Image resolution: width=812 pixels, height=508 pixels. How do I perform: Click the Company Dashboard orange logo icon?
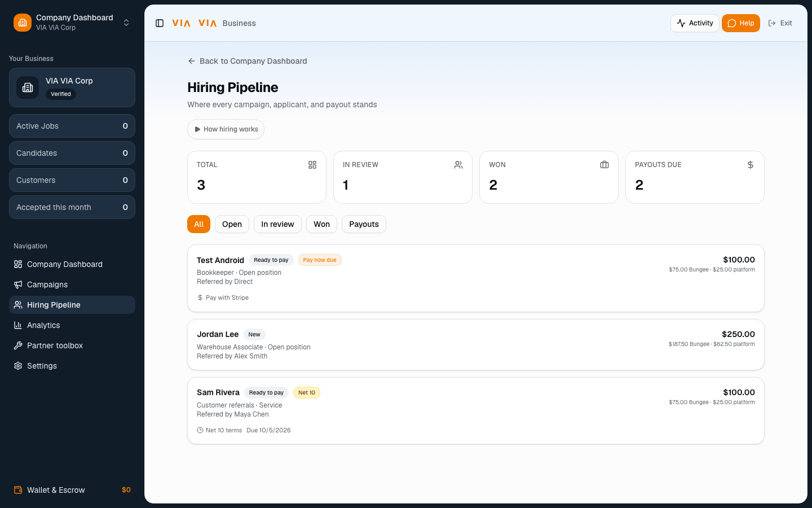tap(23, 23)
